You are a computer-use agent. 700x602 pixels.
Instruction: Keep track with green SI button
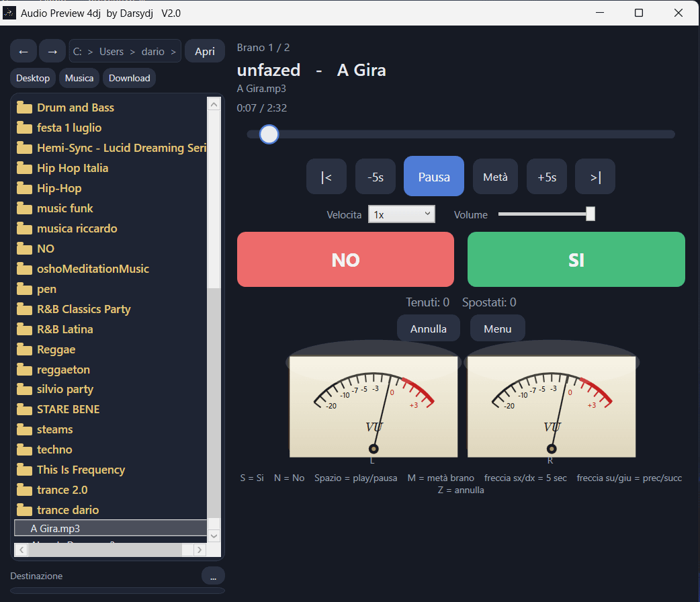point(576,259)
